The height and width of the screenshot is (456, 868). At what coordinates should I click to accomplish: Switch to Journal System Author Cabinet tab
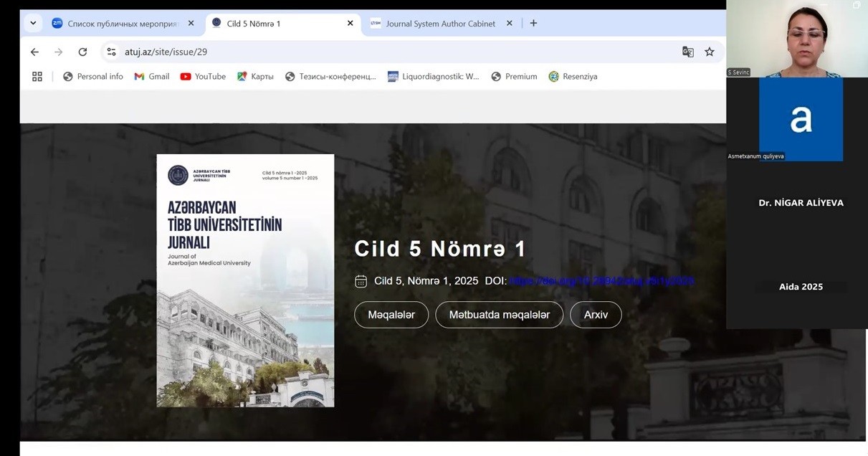click(439, 24)
